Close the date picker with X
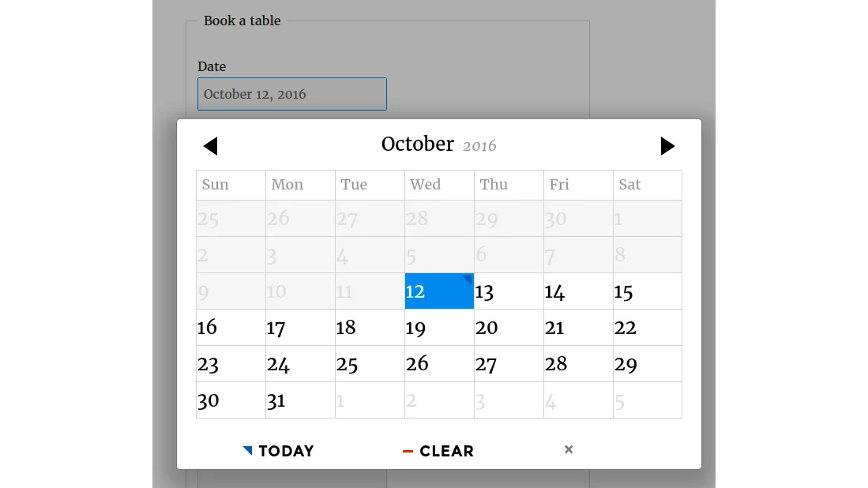This screenshot has width=868, height=488. click(x=569, y=449)
